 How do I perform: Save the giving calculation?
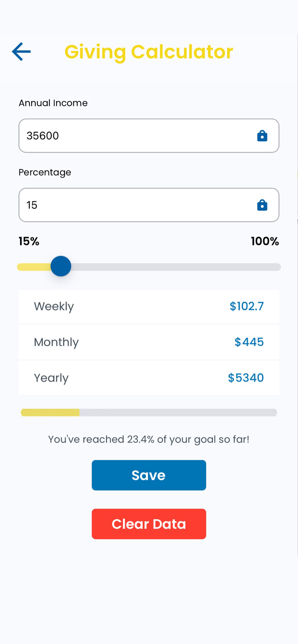(x=149, y=475)
